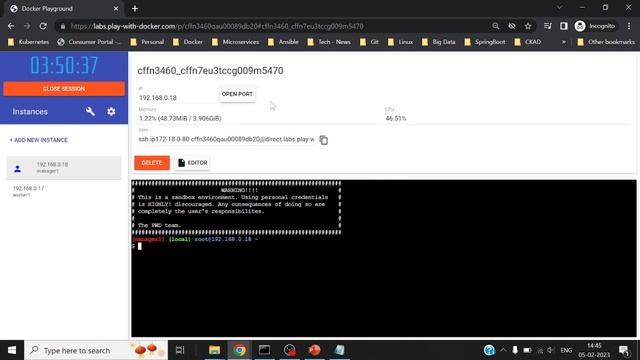Copy the SSH command with clipboard icon
The height and width of the screenshot is (360, 640).
[x=323, y=140]
